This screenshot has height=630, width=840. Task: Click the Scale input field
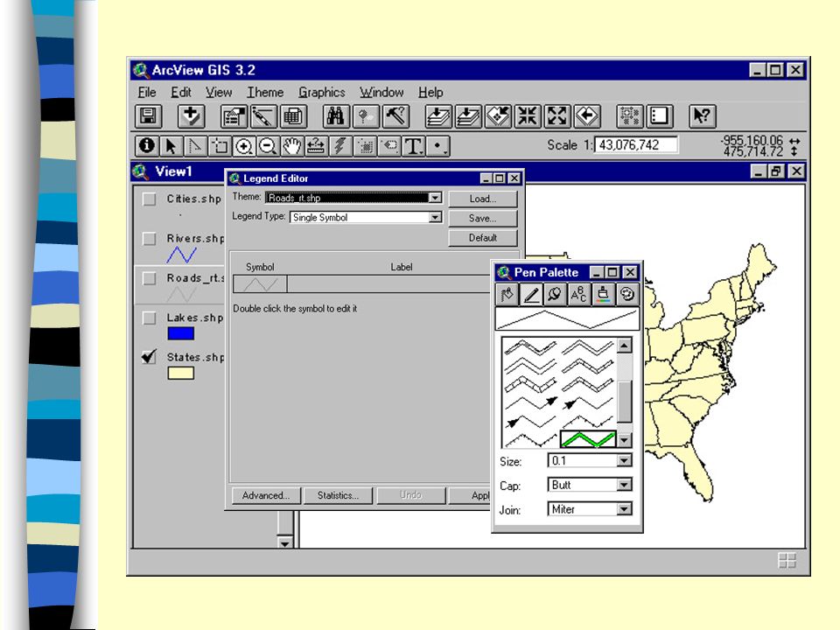pyautogui.click(x=636, y=145)
